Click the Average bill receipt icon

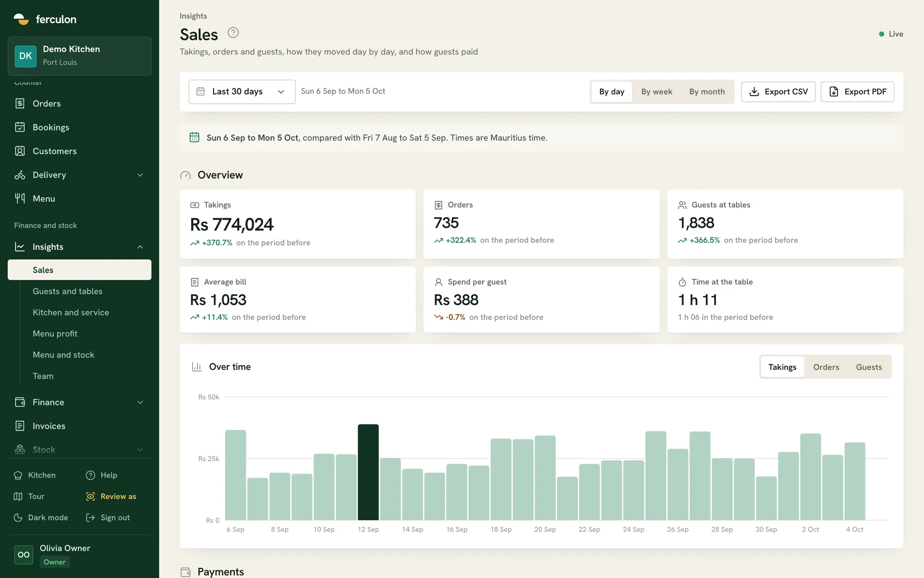[195, 282]
